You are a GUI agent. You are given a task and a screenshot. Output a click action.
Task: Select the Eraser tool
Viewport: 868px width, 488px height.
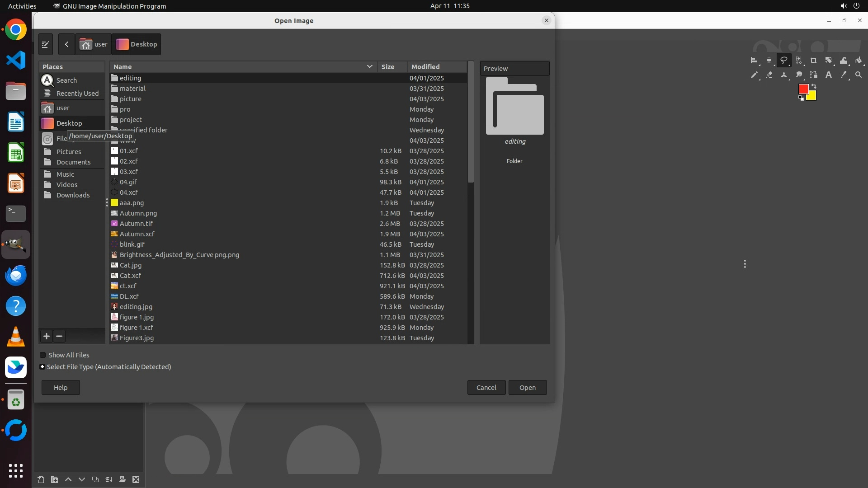pos(769,75)
